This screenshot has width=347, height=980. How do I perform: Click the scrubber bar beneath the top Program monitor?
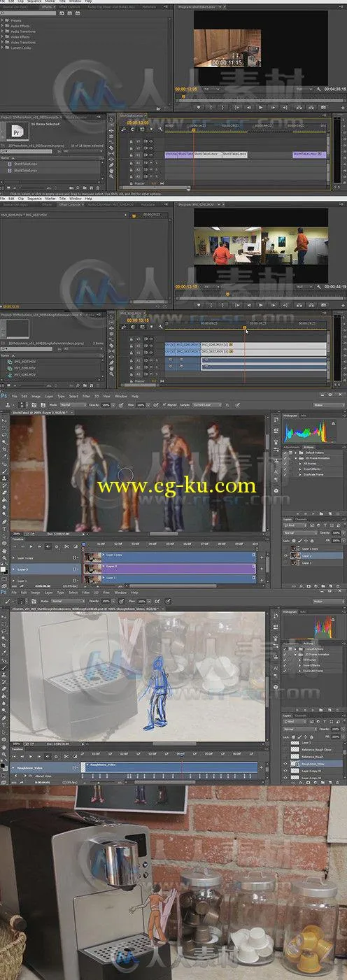[x=260, y=101]
